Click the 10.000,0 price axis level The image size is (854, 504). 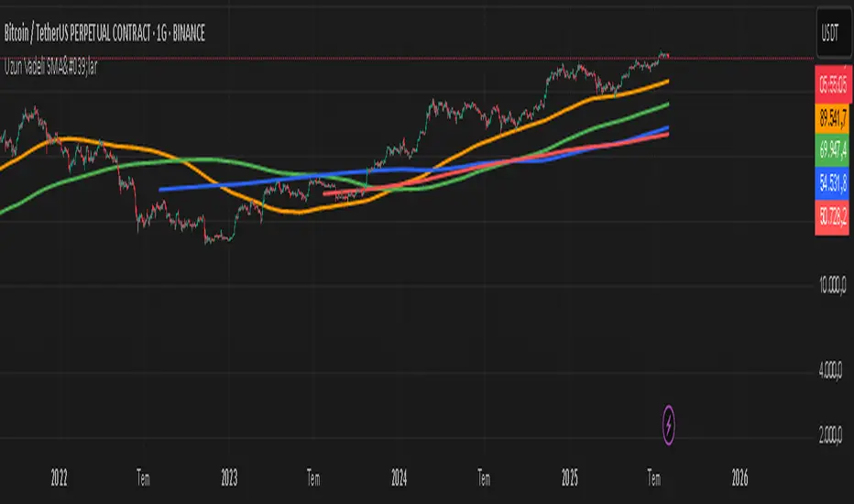tap(832, 284)
